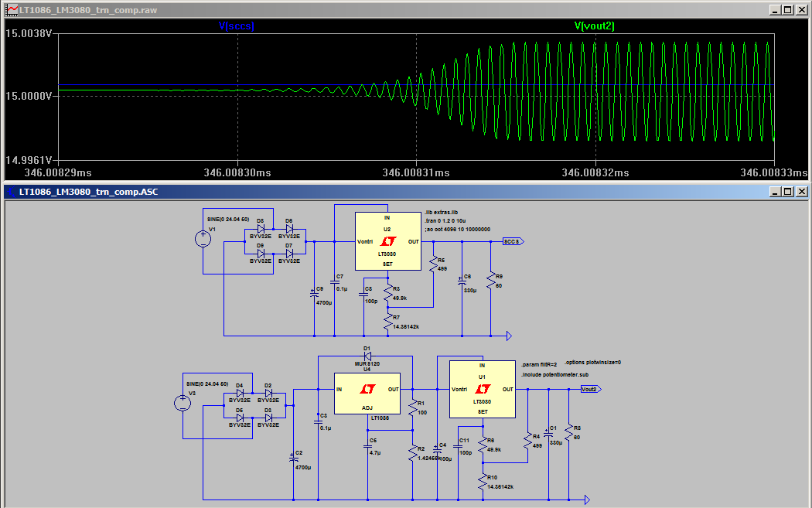The width and height of the screenshot is (812, 508).
Task: Select capacitor C7 0.1µ
Action: 335,282
